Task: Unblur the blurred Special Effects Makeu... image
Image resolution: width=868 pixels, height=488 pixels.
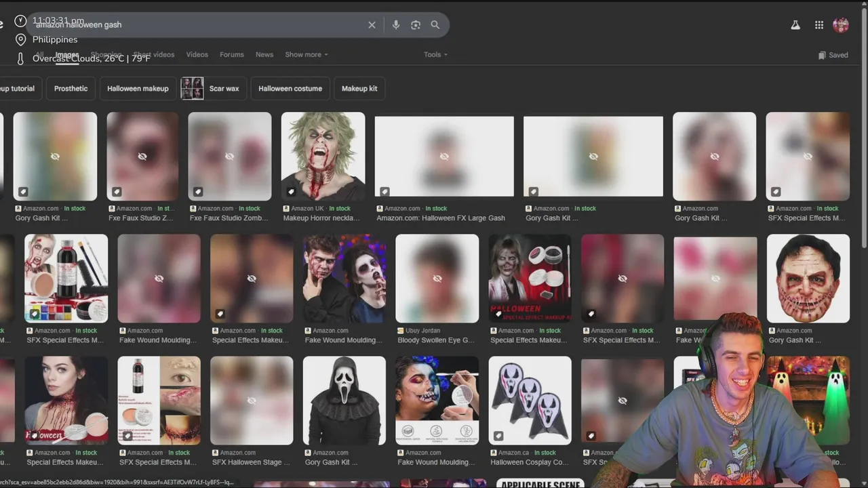Action: (x=252, y=279)
